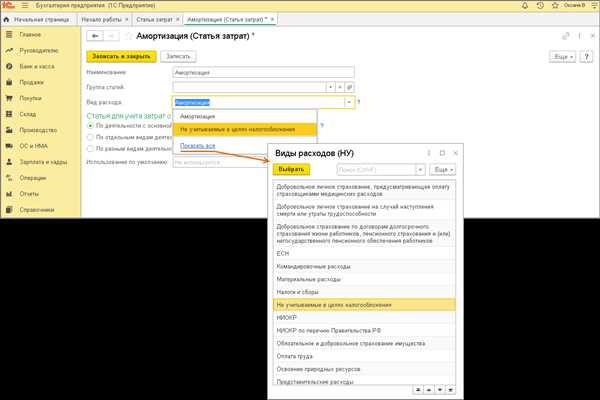The height and width of the screenshot is (400, 600).
Task: Open notifications bell icon
Action: (x=525, y=5)
